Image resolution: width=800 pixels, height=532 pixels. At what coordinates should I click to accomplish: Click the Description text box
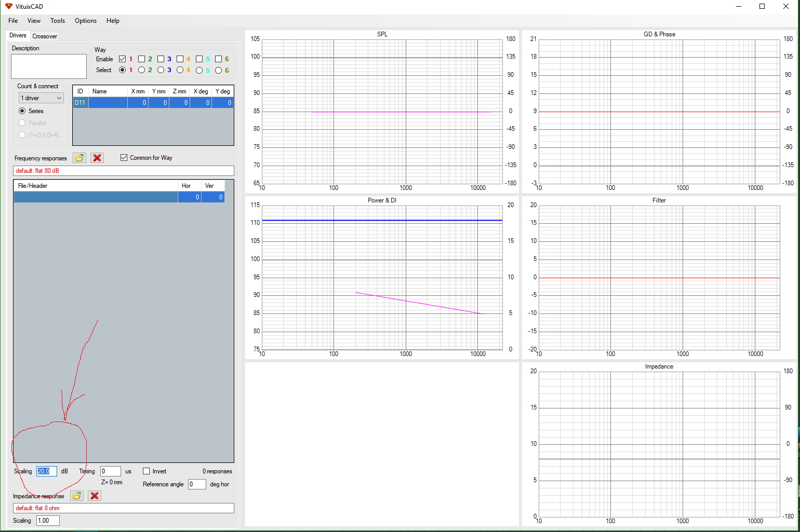tap(49, 66)
